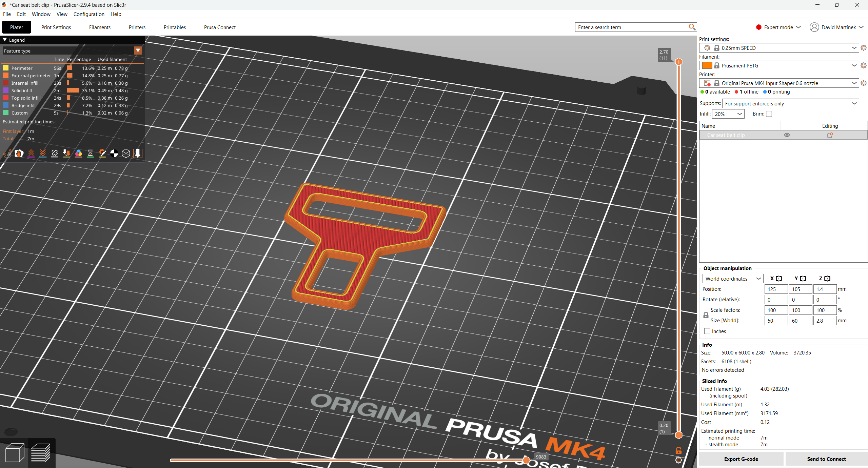The height and width of the screenshot is (468, 868).
Task: Open Print settings 0.25mm SPEED dropdown
Action: 779,48
